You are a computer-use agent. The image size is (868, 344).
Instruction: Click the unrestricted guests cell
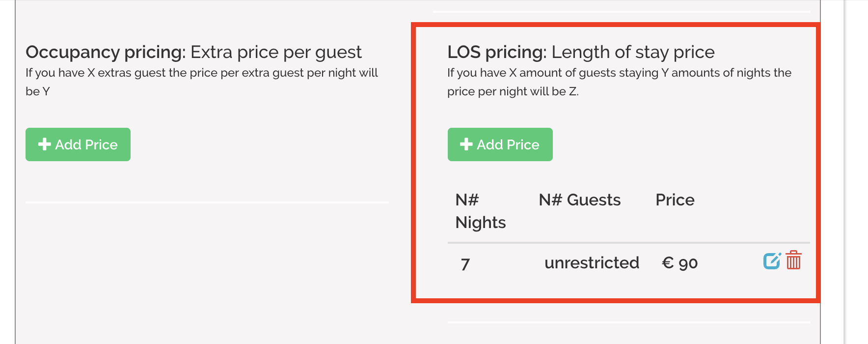pos(592,263)
